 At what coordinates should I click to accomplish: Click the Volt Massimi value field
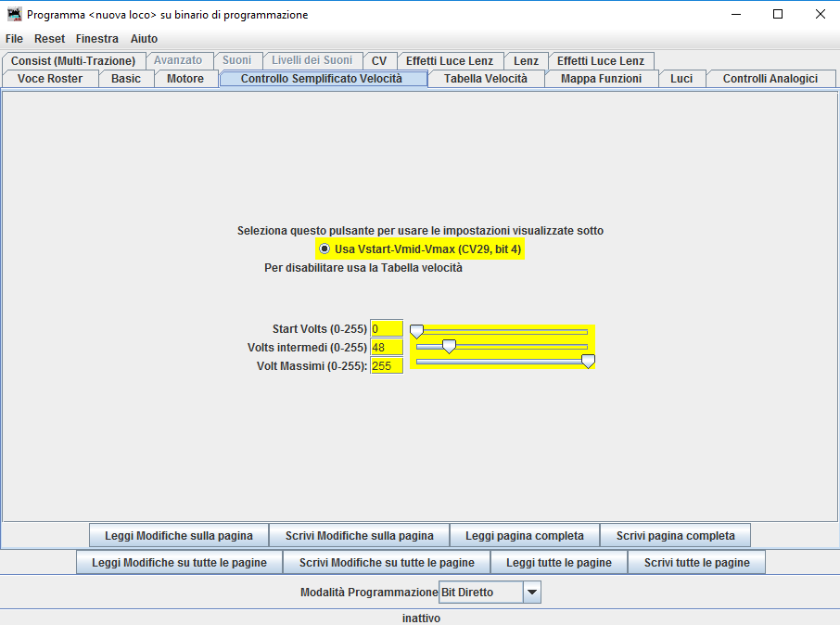[x=386, y=365]
